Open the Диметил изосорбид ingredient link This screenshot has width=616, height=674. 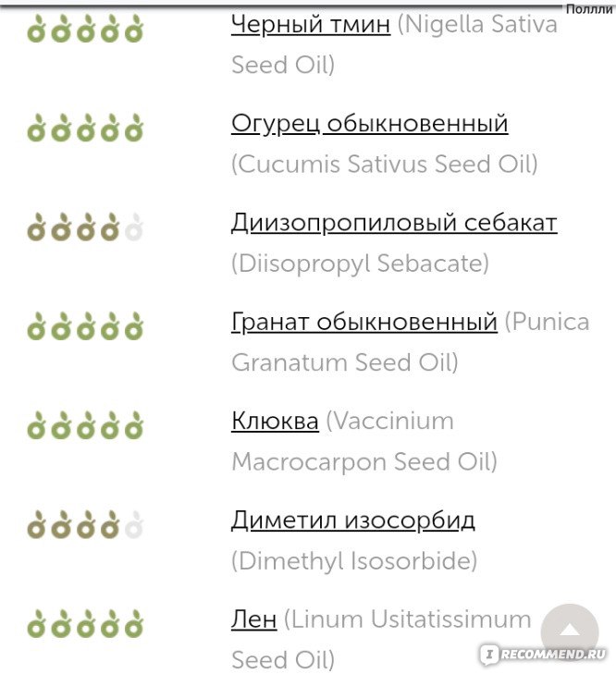pos(352,521)
